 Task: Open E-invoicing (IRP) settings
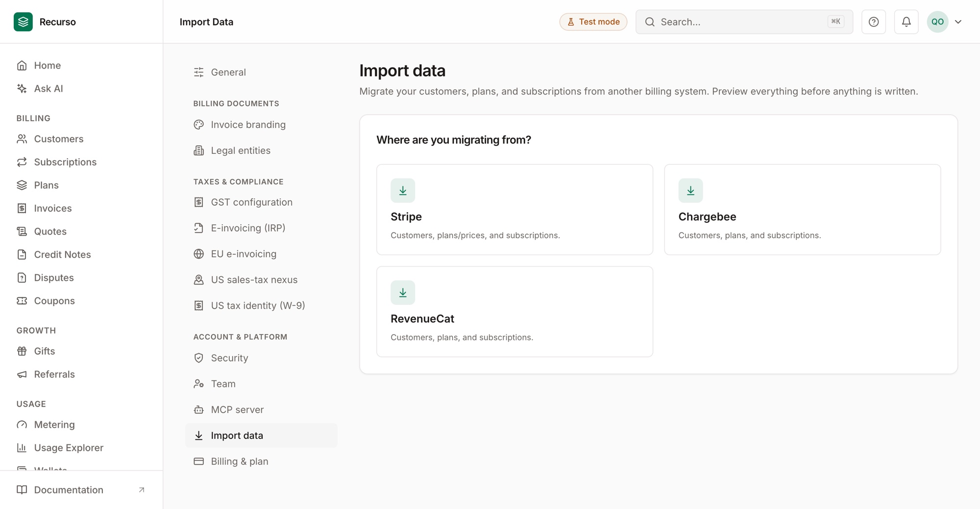[261, 228]
